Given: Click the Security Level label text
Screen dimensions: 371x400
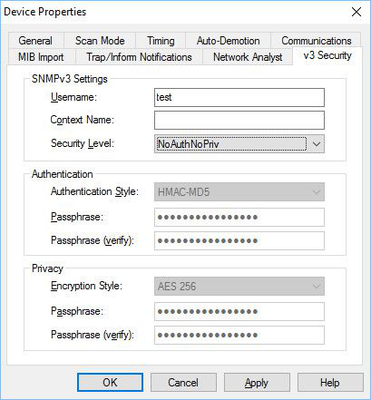Looking at the screenshot, I should (82, 143).
